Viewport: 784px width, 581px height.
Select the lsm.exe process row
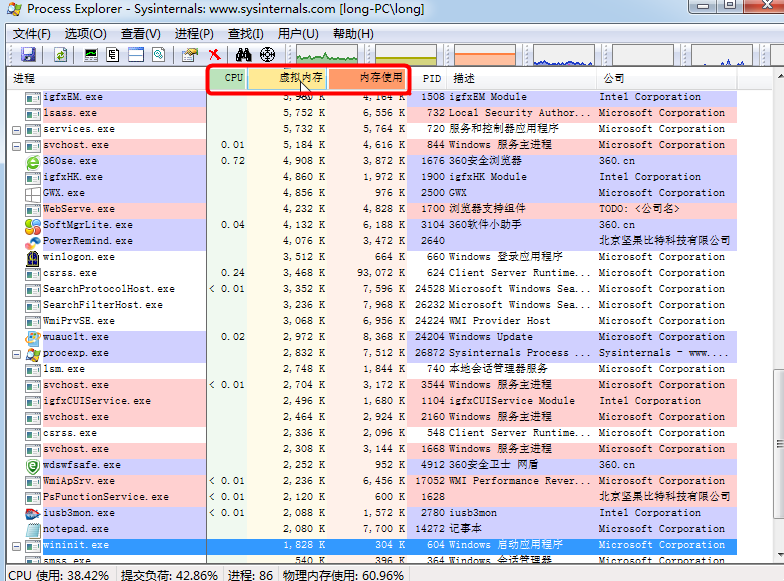[x=372, y=370]
